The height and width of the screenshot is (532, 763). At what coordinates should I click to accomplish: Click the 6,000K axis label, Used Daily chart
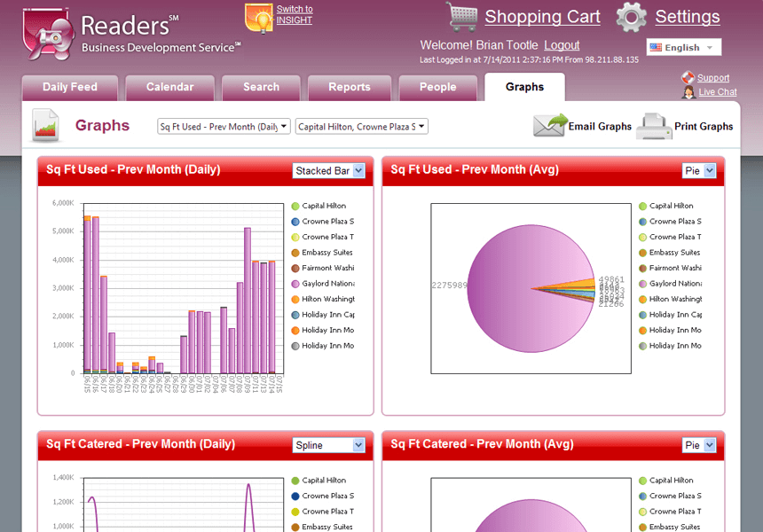coord(63,203)
